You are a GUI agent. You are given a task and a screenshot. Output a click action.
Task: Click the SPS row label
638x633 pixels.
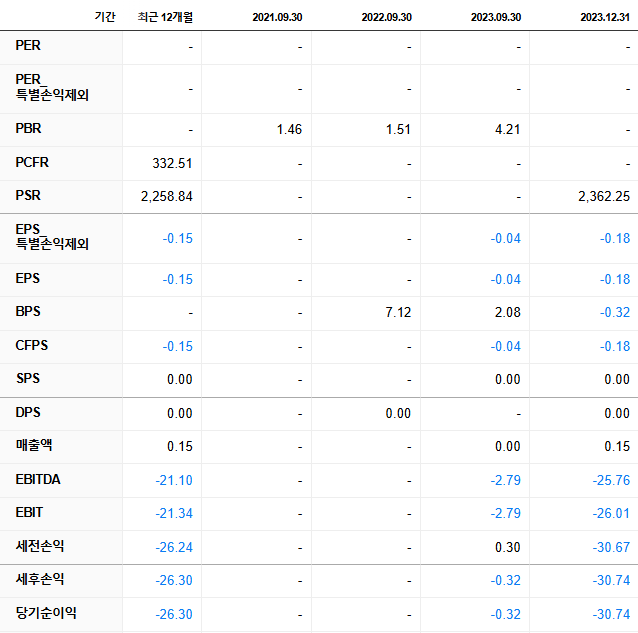(x=28, y=378)
